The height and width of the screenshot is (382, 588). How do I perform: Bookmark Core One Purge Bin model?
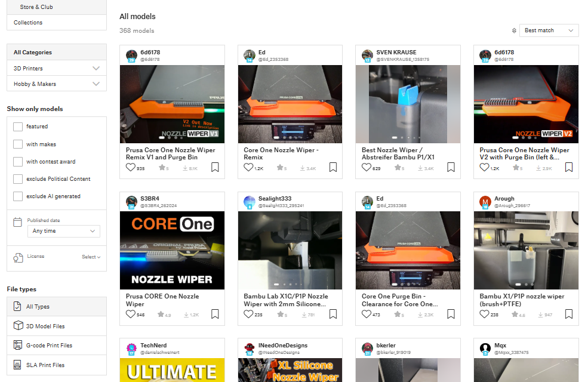pos(451,314)
